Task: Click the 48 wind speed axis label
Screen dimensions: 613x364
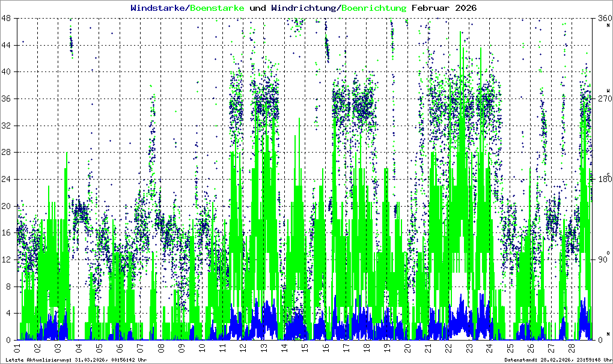Action: click(x=7, y=18)
